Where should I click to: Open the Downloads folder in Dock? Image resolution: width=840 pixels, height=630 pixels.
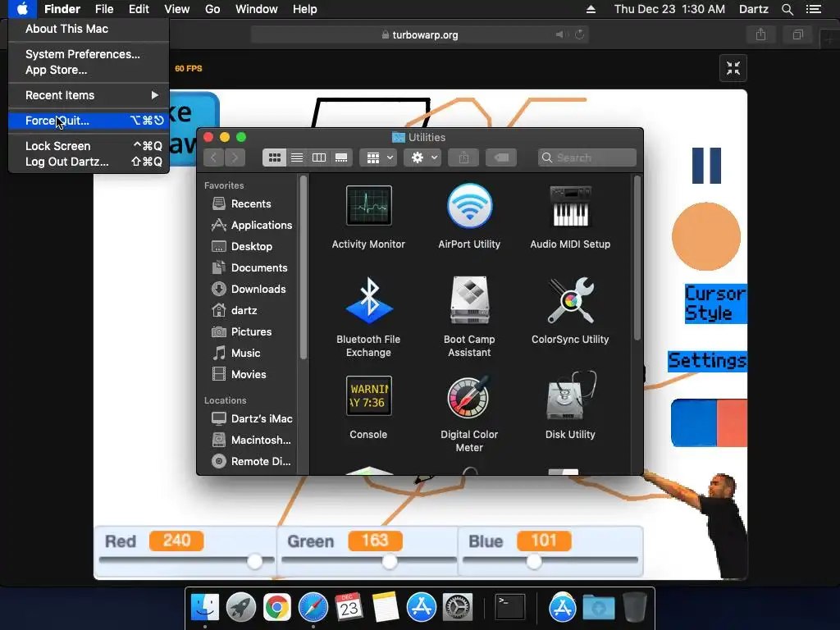[598, 607]
